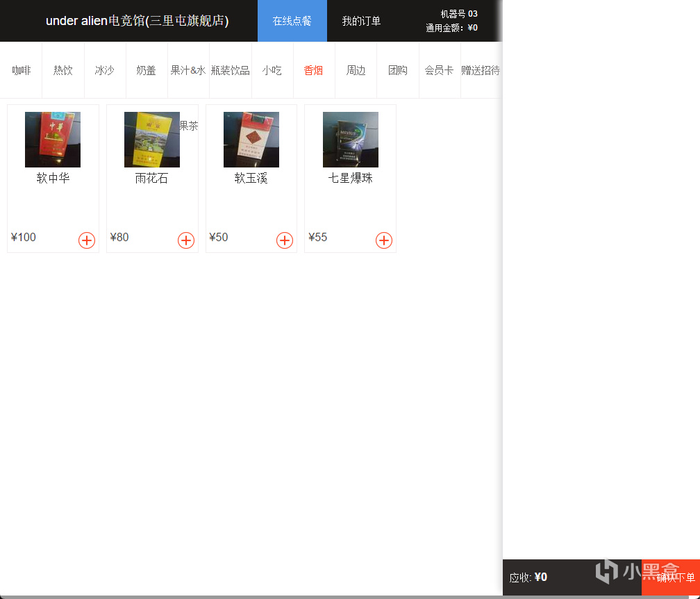The width and height of the screenshot is (700, 599).
Task: Open the 我的订单 tab
Action: tap(361, 21)
